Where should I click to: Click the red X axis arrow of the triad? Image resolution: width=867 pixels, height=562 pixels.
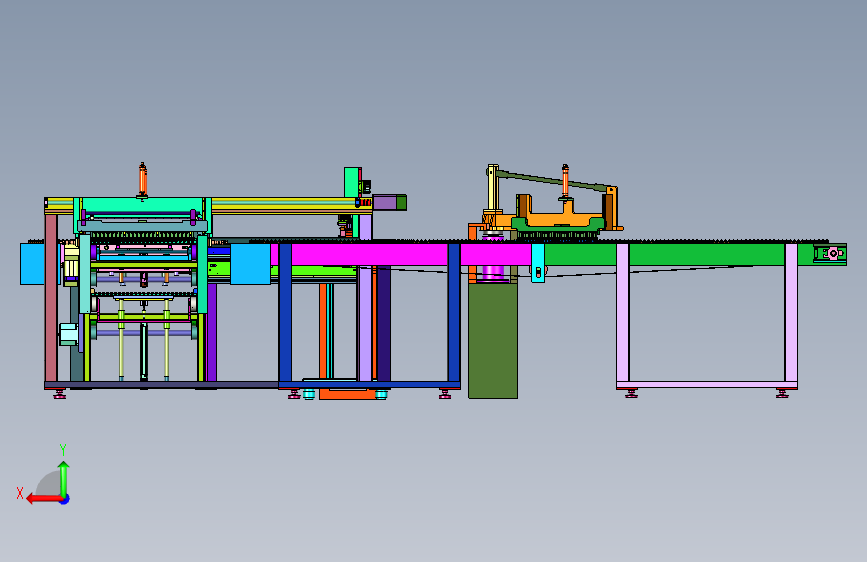click(x=44, y=499)
